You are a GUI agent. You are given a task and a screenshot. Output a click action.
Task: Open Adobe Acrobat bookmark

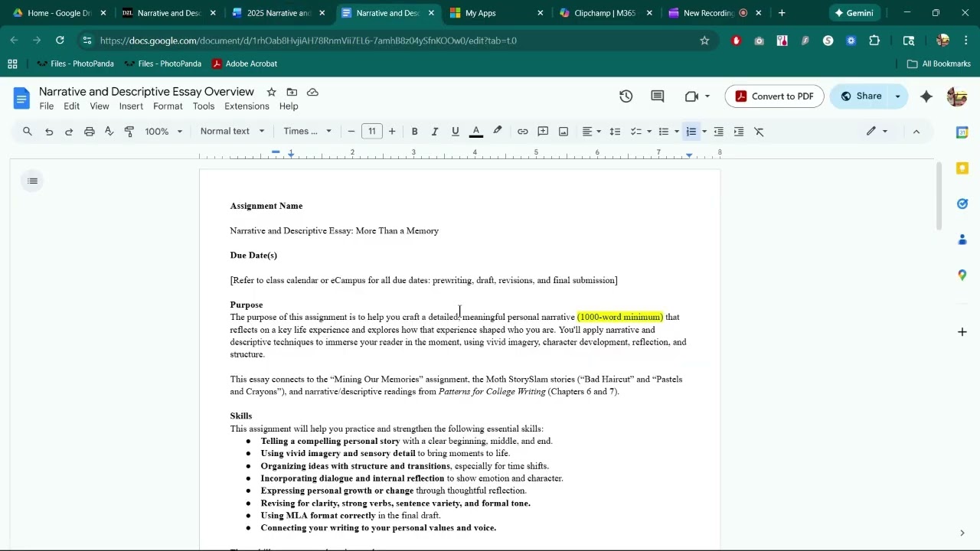coord(244,64)
